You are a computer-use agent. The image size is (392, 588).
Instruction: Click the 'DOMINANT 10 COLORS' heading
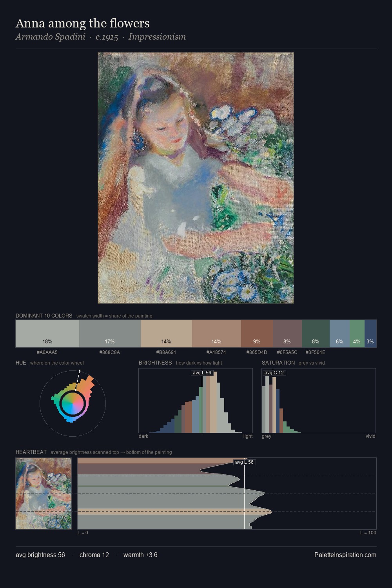click(x=44, y=316)
